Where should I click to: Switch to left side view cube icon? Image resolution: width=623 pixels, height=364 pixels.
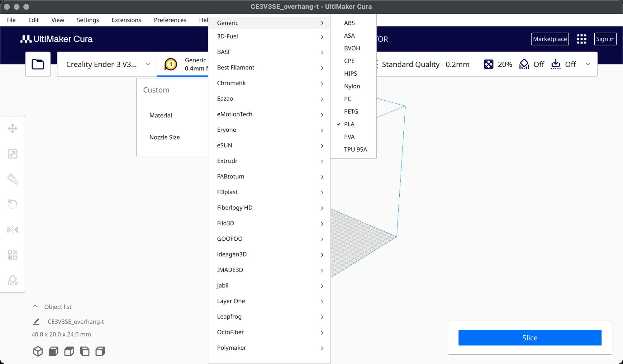coord(85,351)
